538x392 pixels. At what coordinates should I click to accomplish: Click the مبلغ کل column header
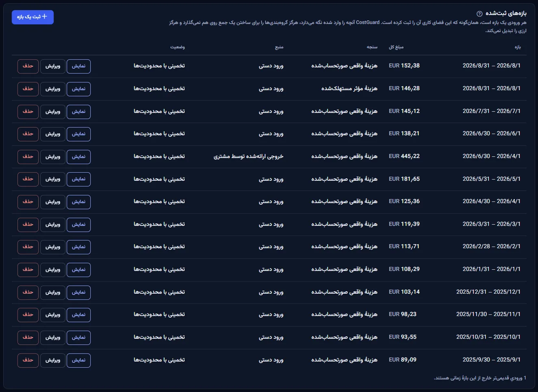point(396,47)
